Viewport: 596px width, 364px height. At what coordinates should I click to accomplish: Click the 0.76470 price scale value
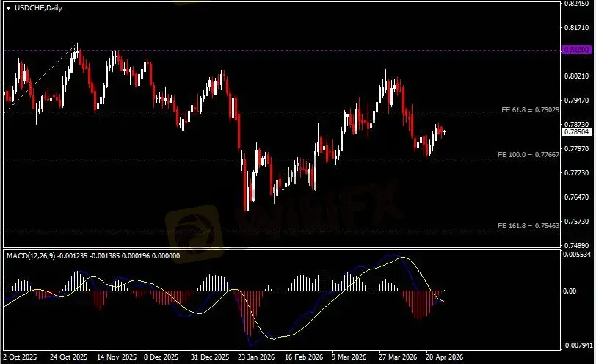click(577, 197)
